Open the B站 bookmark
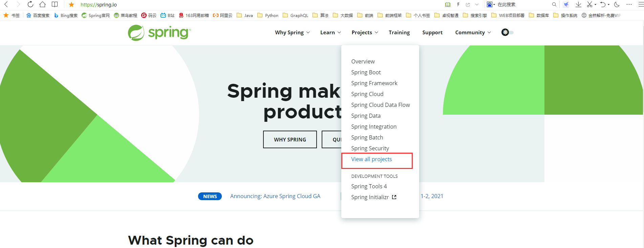The image size is (644, 248). point(167,15)
